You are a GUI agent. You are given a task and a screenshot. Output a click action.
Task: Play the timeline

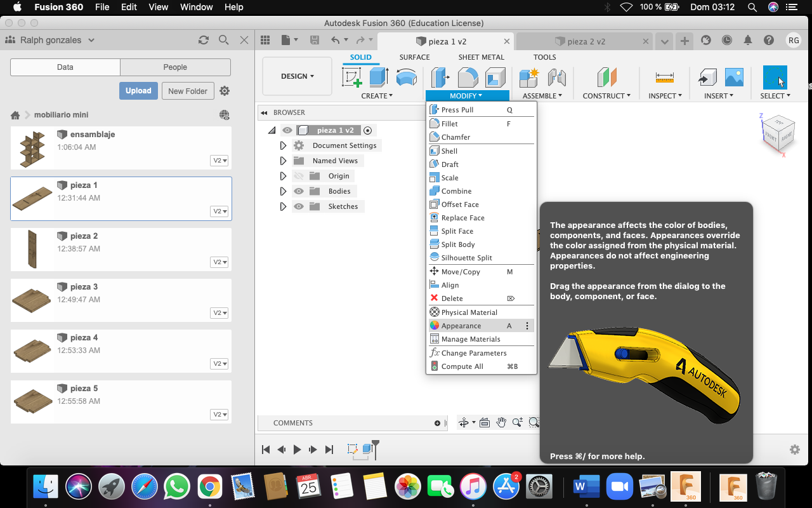point(298,450)
